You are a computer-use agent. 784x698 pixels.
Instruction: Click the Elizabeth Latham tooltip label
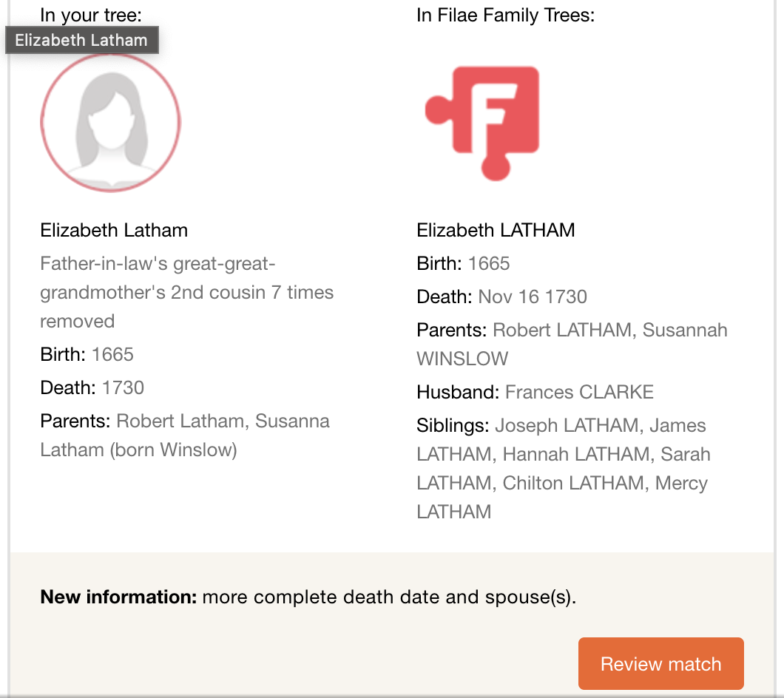tap(81, 40)
